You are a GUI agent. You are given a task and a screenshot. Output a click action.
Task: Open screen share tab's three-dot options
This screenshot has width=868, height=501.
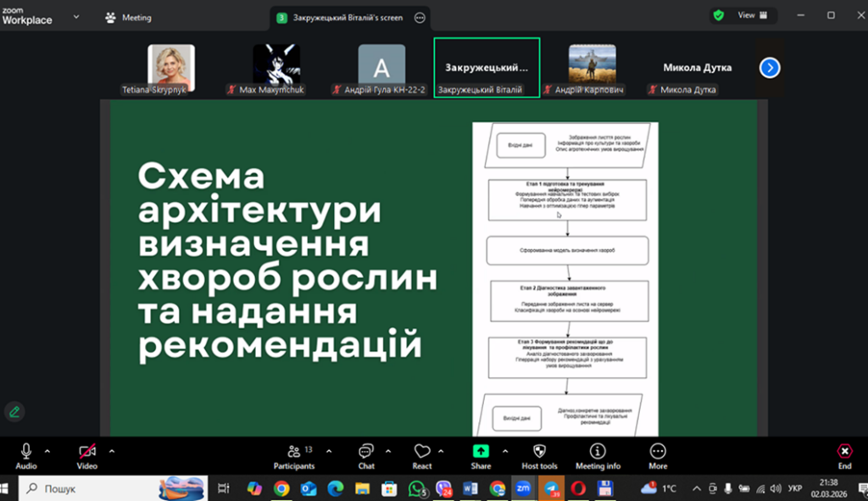pyautogui.click(x=420, y=17)
